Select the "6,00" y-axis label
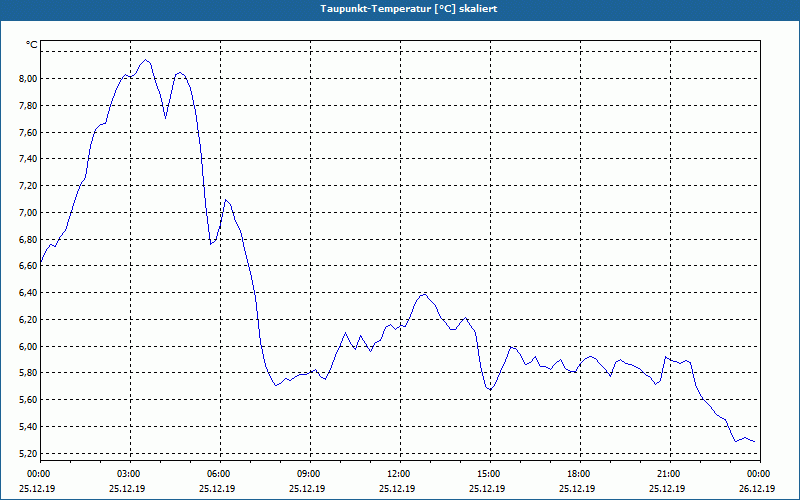 pos(29,346)
